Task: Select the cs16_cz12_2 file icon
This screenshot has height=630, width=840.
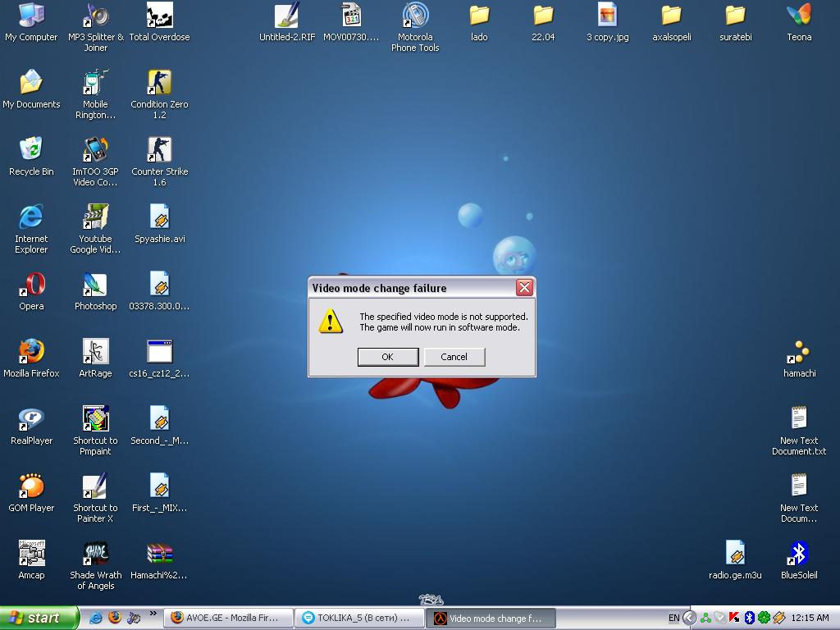Action: click(x=160, y=358)
